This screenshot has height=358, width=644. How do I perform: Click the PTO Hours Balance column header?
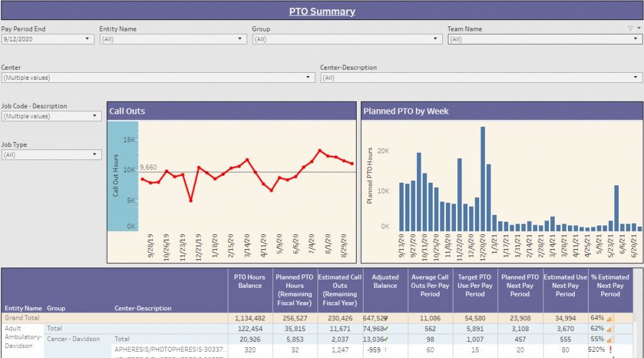click(x=250, y=281)
